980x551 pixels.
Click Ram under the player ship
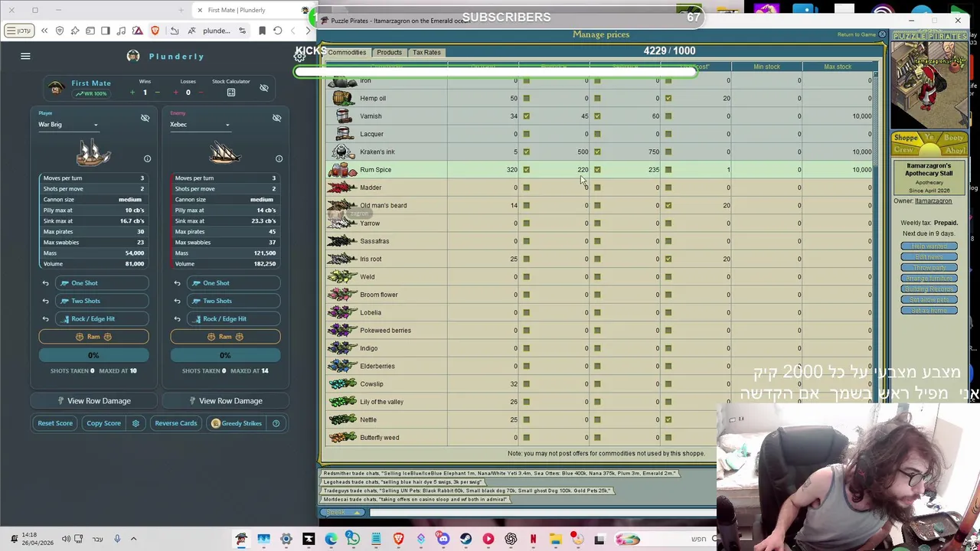coord(93,337)
